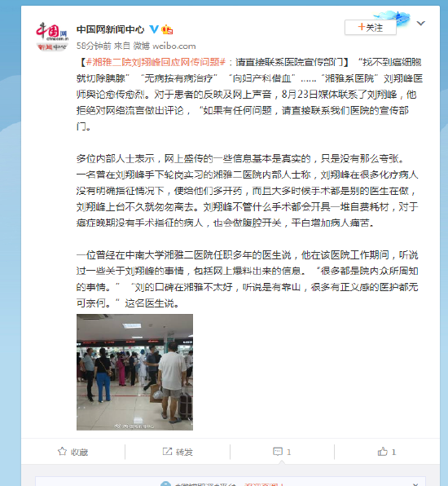448x486 pixels.
Task: Click the plus icon on the follow button
Action: click(x=362, y=27)
